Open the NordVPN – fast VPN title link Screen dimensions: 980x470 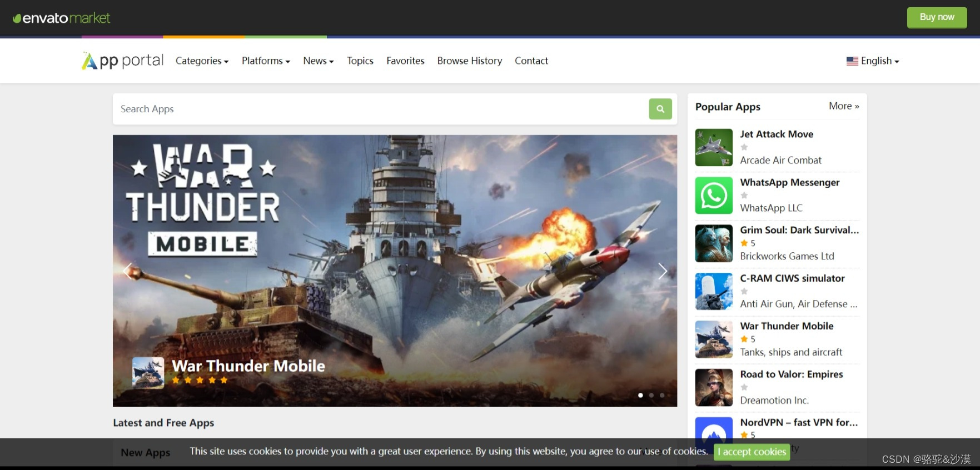click(x=799, y=422)
